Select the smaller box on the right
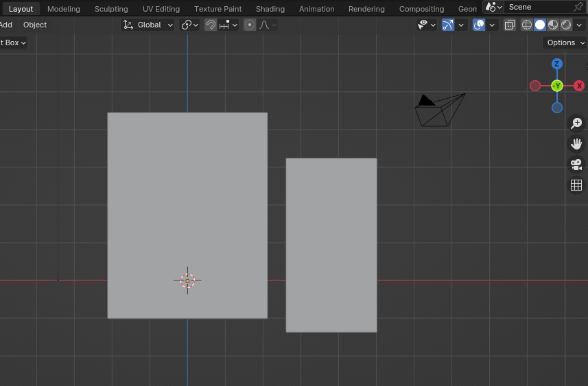The height and width of the screenshot is (386, 588). point(331,245)
